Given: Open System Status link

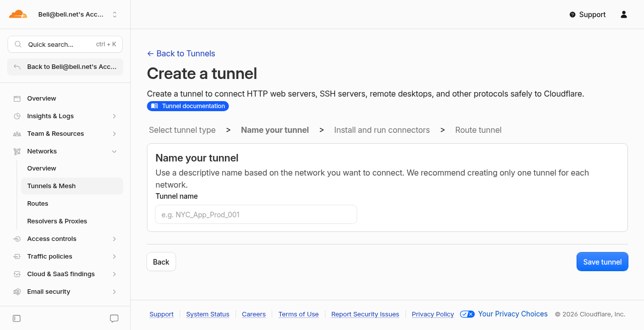Looking at the screenshot, I should tap(208, 314).
